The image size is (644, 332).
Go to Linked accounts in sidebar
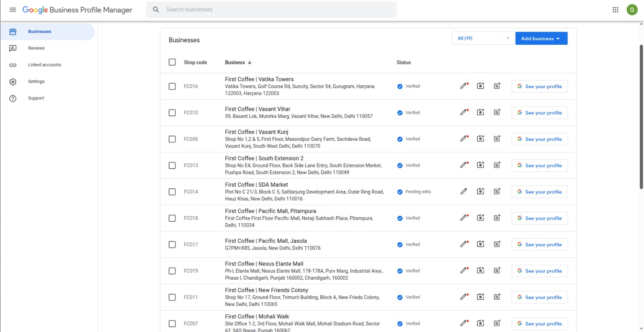coord(44,65)
